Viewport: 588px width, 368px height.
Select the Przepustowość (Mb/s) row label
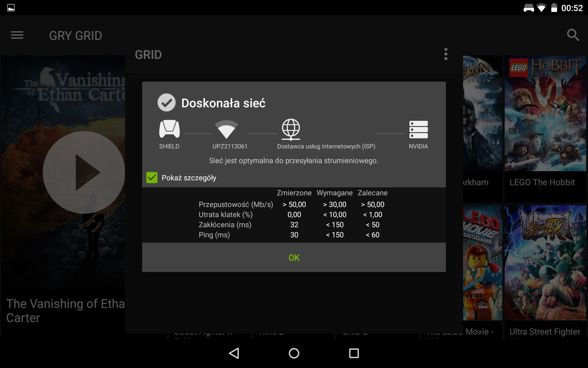[x=236, y=205]
